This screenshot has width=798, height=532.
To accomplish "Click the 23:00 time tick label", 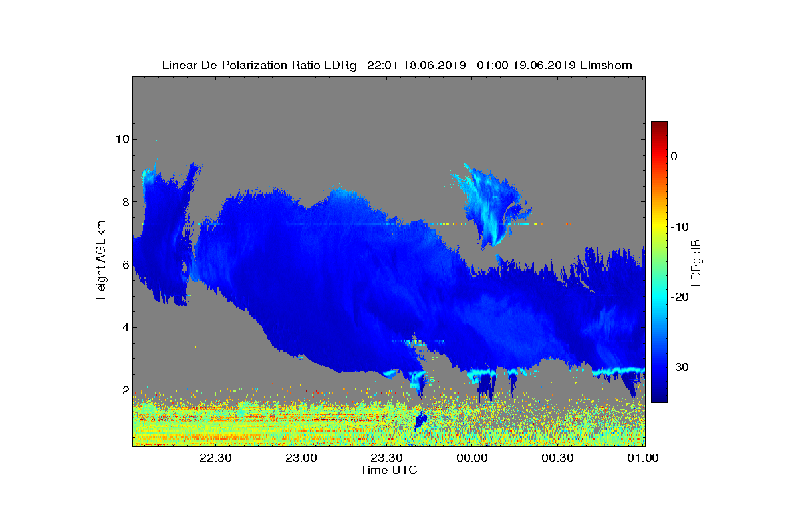I will coord(301,458).
